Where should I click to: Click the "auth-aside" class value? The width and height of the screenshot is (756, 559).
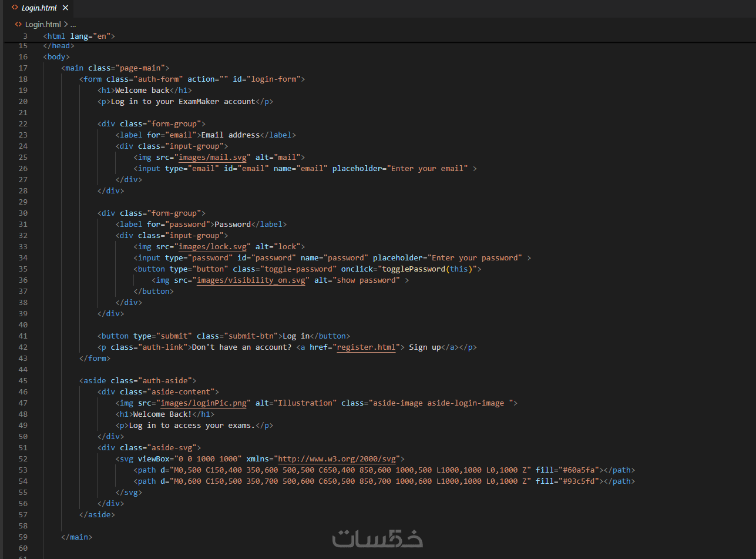tap(165, 380)
